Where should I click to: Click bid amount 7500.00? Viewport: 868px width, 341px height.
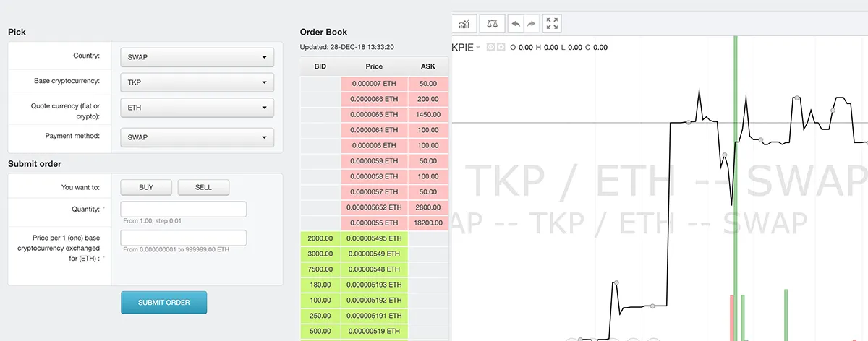click(320, 269)
